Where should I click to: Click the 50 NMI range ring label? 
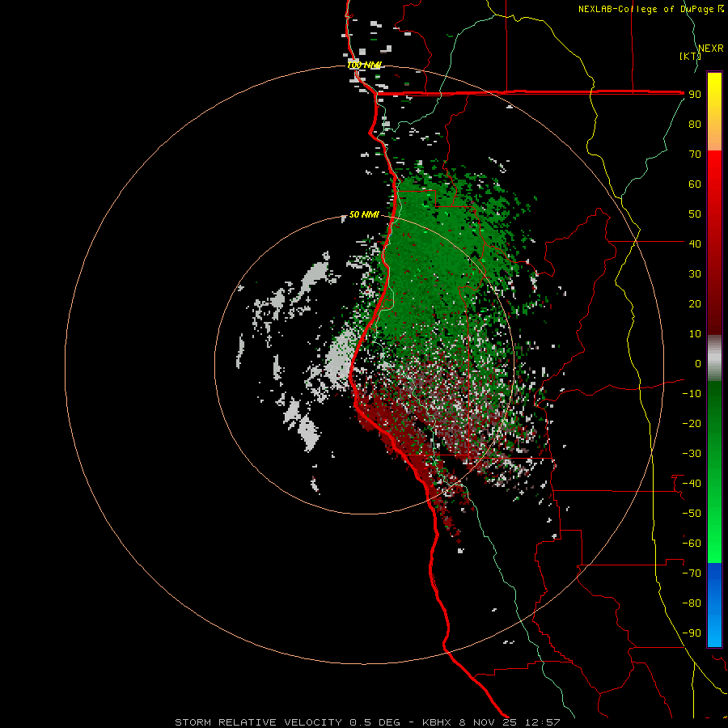[364, 214]
